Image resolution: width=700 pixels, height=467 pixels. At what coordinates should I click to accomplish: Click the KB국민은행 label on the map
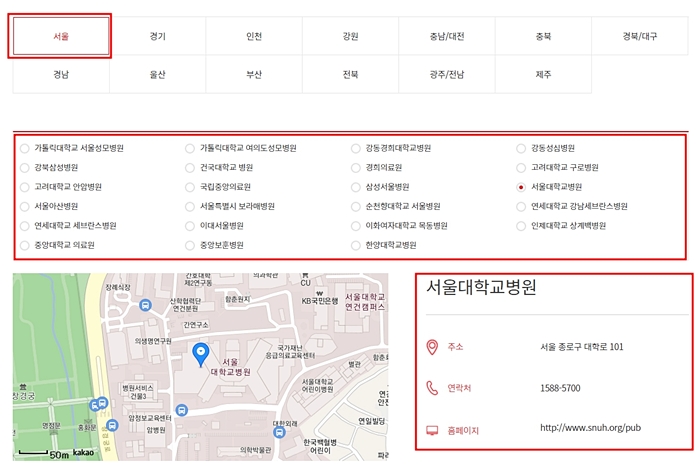pos(320,301)
